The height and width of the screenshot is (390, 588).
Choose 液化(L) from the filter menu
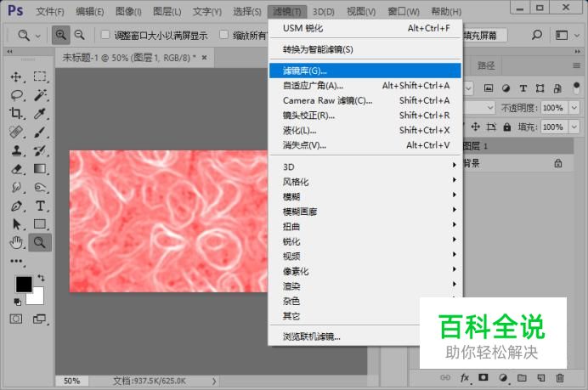tap(365, 130)
